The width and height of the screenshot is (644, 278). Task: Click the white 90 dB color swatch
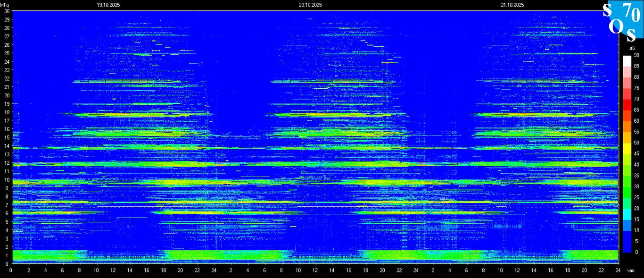pos(627,60)
